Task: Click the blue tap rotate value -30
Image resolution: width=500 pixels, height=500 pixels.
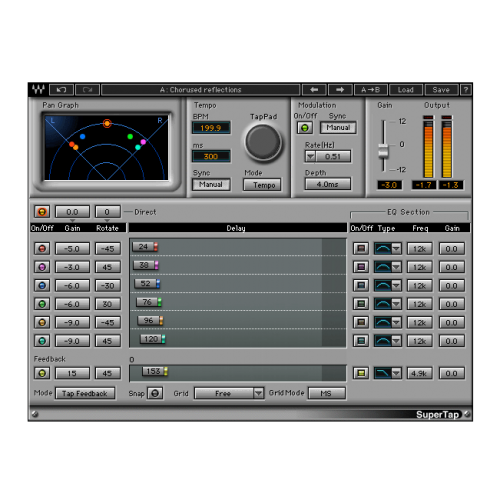Action: pyautogui.click(x=107, y=286)
